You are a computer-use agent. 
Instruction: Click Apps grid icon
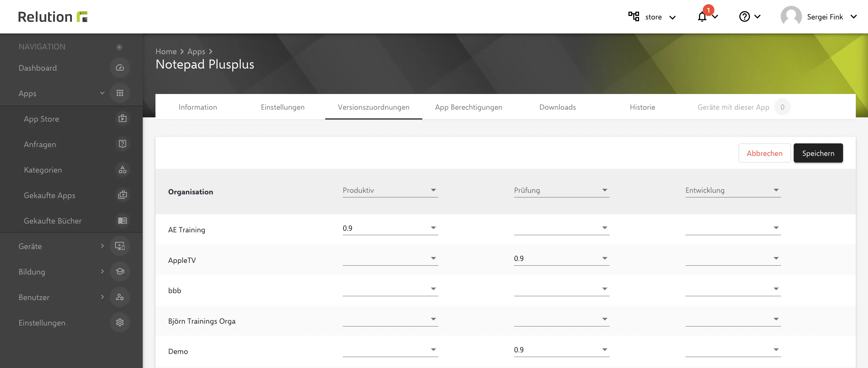(x=120, y=93)
